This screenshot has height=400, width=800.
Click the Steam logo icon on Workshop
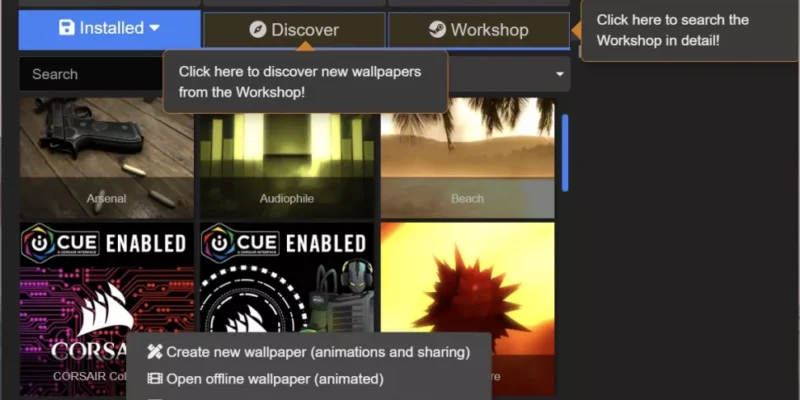(x=437, y=30)
